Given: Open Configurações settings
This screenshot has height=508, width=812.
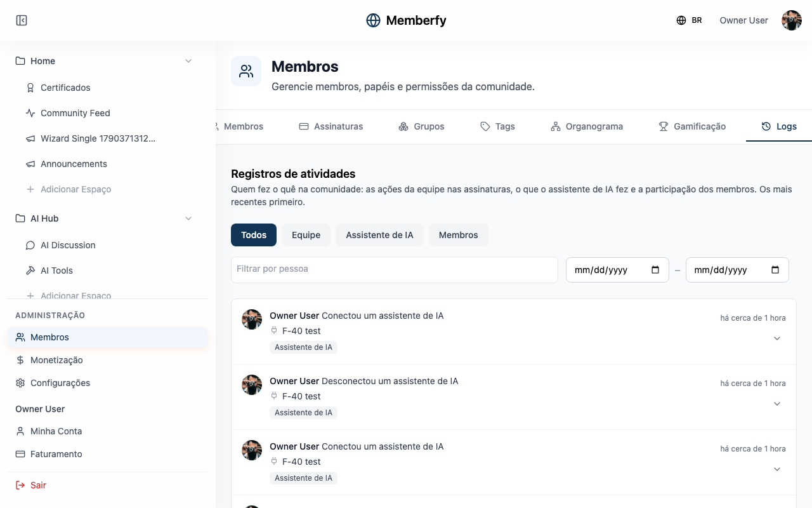Looking at the screenshot, I should tap(108, 383).
